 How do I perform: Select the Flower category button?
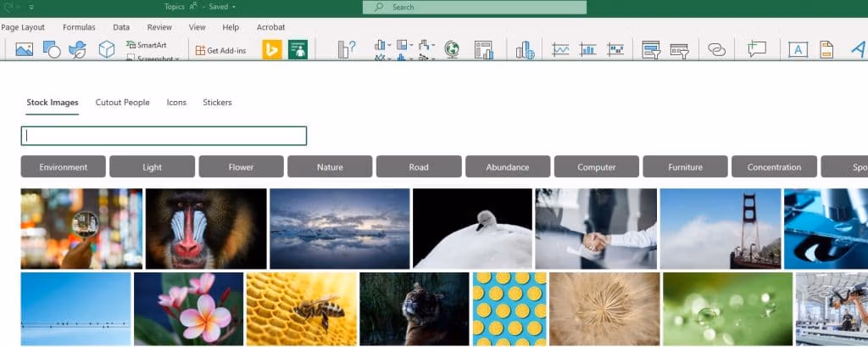pos(241,167)
